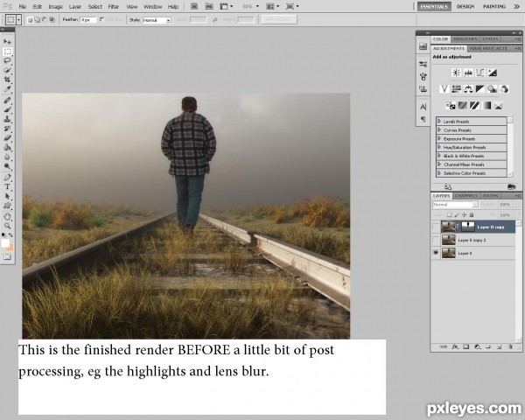The image size is (525, 420).
Task: Toggle lock transparent pixels in Layers panel
Action: point(450,214)
